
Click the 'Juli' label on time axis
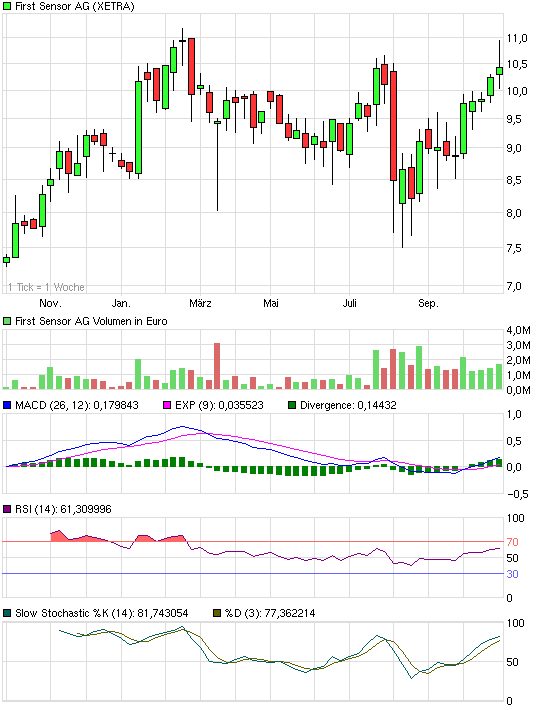point(349,303)
